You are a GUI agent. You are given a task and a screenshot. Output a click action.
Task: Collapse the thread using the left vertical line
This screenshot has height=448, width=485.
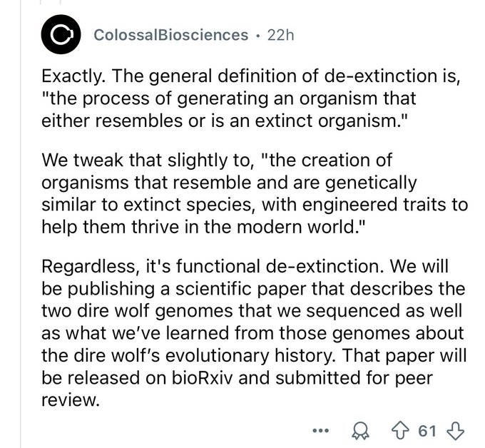(21, 224)
